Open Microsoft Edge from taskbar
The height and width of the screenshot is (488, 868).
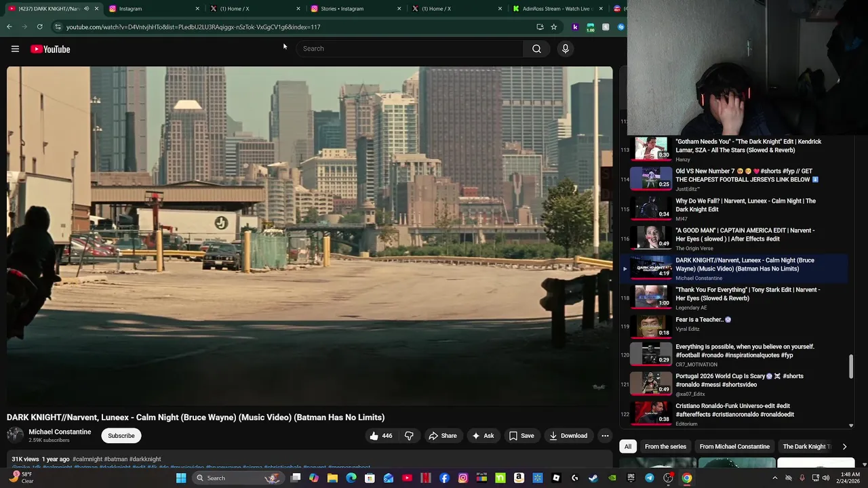[x=351, y=478]
